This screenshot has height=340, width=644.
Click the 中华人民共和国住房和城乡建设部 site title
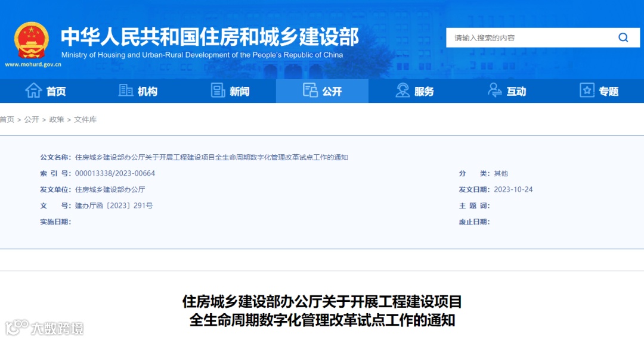210,37
